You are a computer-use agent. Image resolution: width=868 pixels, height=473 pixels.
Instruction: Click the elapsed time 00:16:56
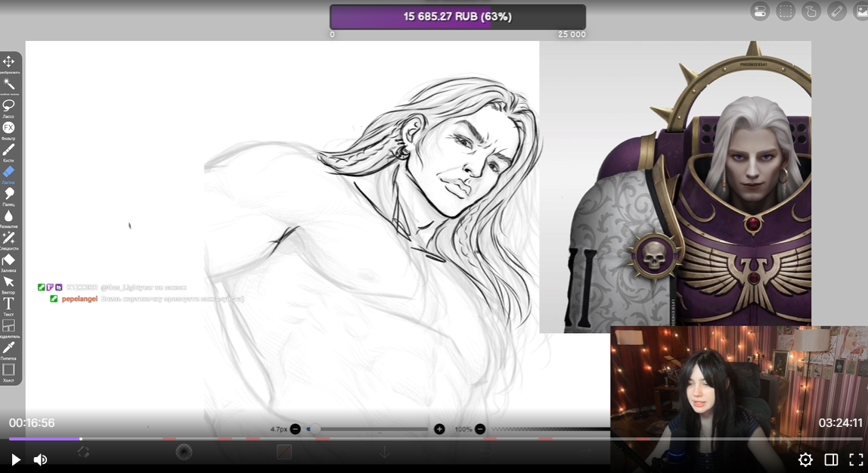coord(32,423)
